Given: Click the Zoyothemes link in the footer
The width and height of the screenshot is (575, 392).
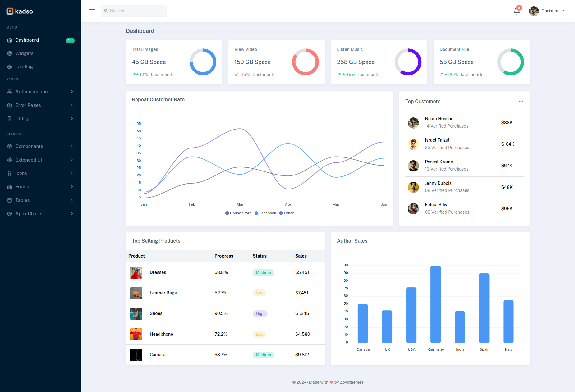Looking at the screenshot, I should [352, 382].
